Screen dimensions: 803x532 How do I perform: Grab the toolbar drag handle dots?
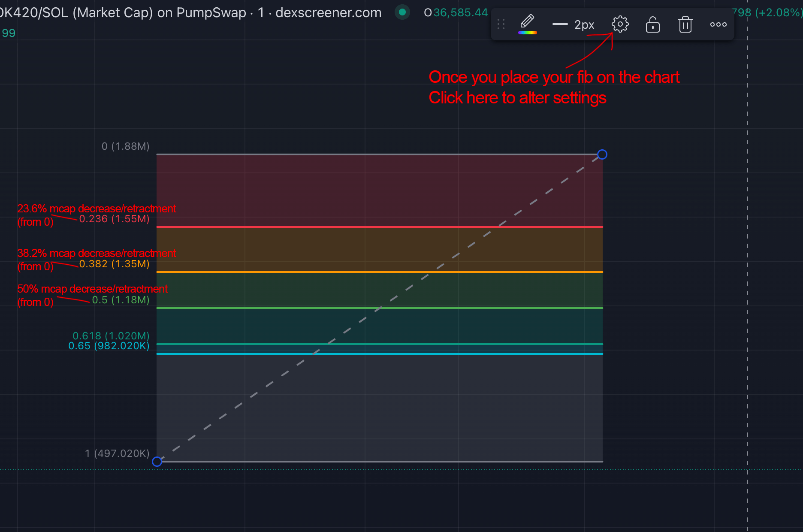point(501,24)
